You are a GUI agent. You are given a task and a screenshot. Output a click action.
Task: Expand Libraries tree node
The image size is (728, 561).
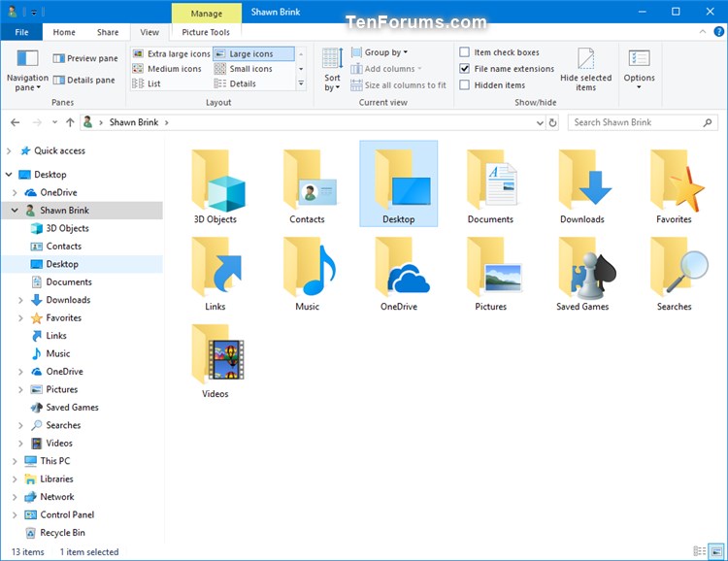coord(15,478)
